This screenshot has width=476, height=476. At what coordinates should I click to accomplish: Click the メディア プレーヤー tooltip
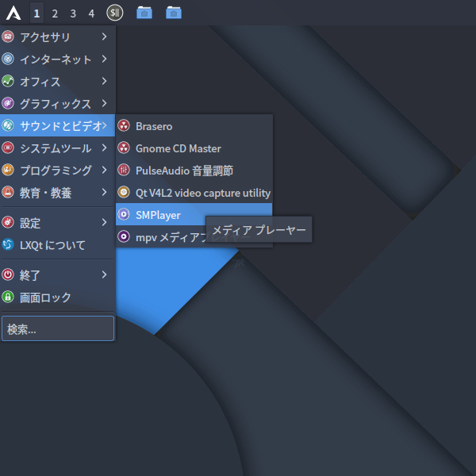(x=259, y=230)
